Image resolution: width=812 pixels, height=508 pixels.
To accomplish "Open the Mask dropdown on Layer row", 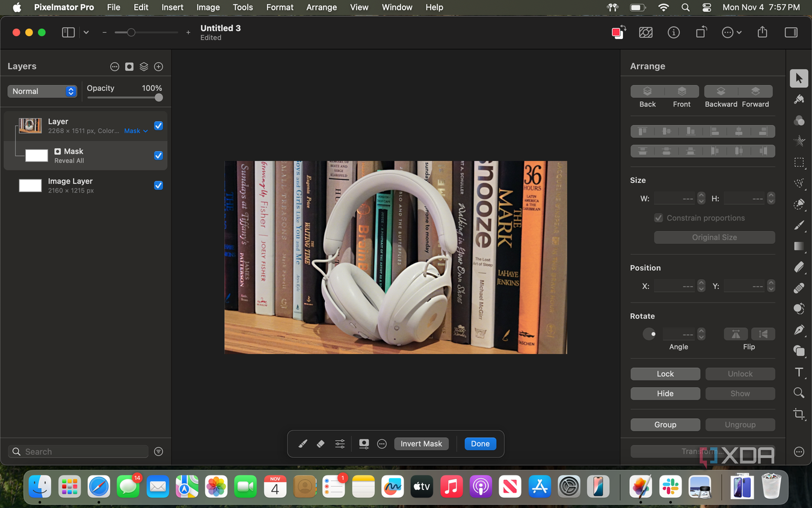I will point(136,131).
